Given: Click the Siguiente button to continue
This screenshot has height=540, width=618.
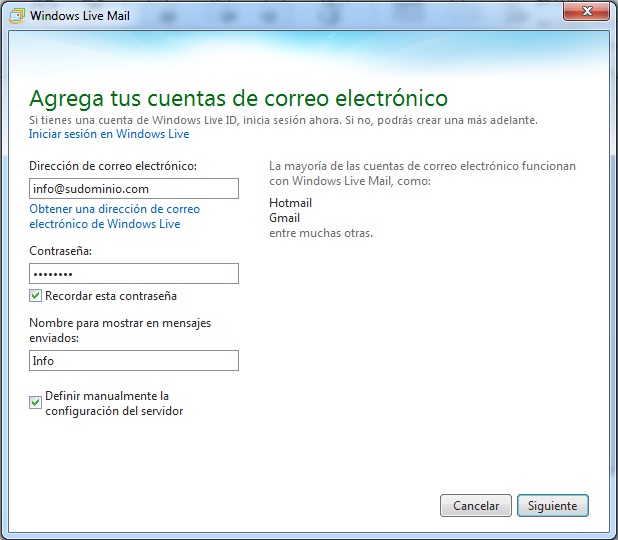Looking at the screenshot, I should click(x=552, y=506).
